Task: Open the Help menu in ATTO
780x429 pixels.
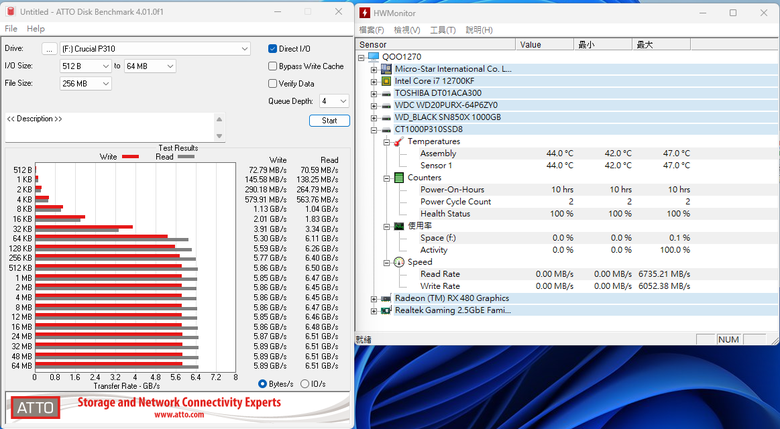Action: (35, 29)
